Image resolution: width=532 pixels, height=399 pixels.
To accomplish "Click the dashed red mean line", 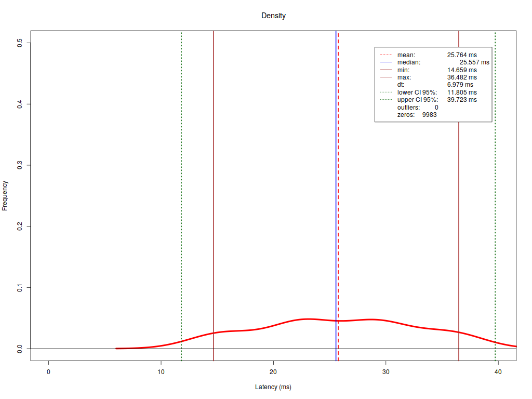I will (338, 208).
